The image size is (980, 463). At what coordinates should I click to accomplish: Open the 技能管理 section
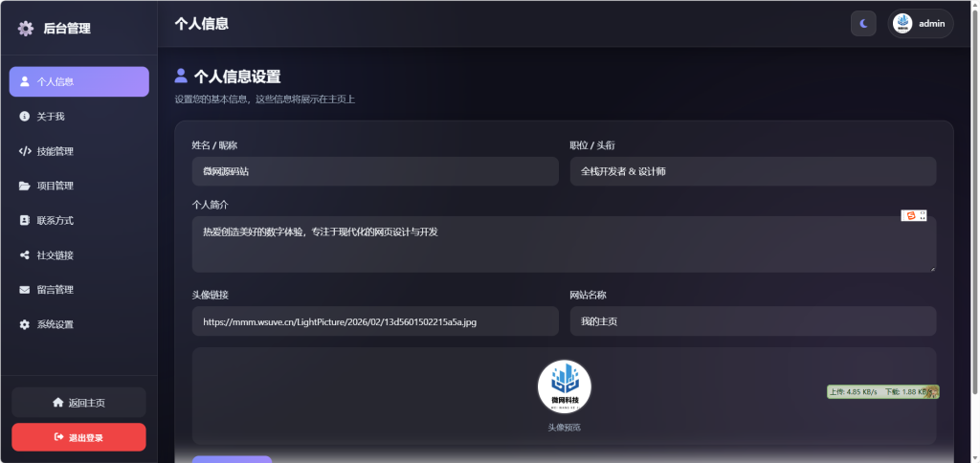78,151
